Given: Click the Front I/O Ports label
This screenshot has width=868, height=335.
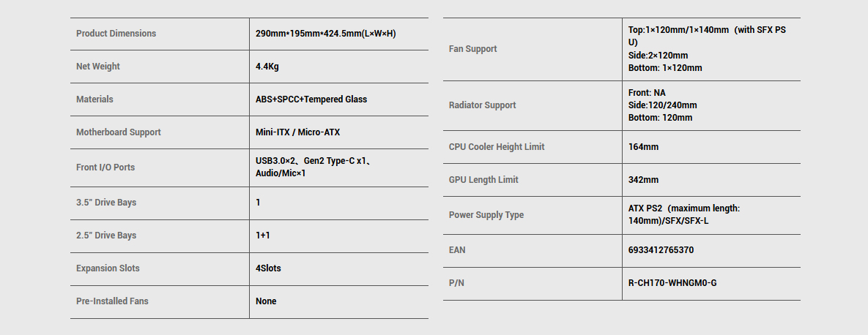Looking at the screenshot, I should coord(105,167).
